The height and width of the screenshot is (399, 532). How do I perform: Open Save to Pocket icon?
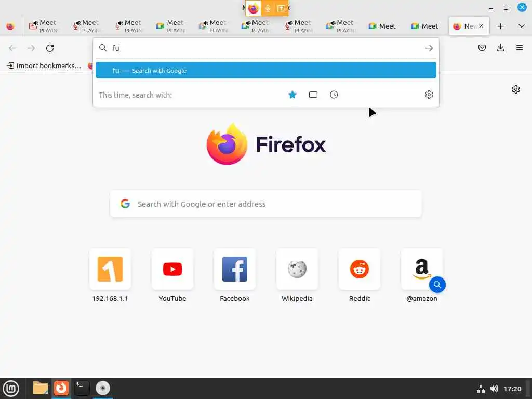point(482,48)
